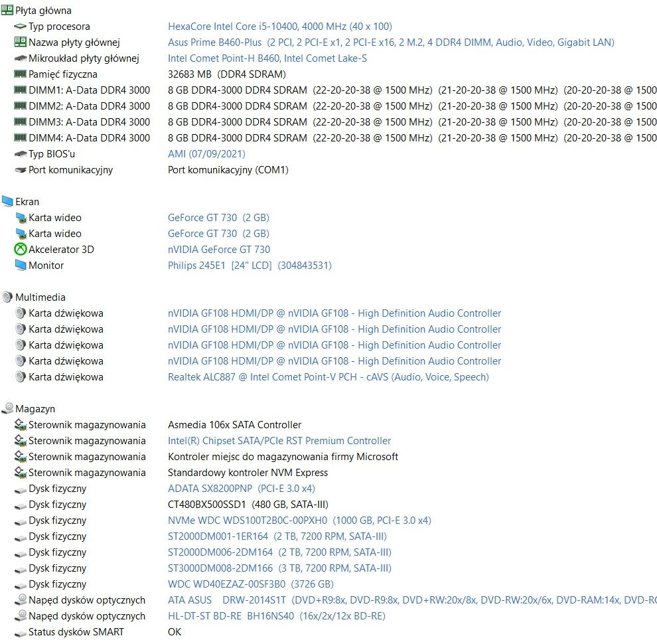Viewport: 657px width, 644px height.
Task: Click the Nazwa płyty głównej board icon
Action: [x=20, y=42]
